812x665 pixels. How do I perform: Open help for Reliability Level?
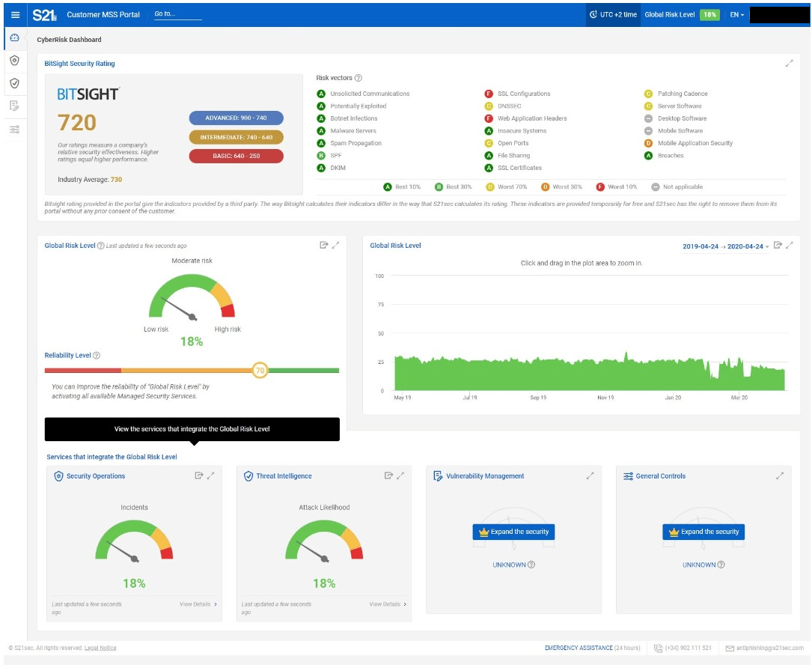(97, 356)
